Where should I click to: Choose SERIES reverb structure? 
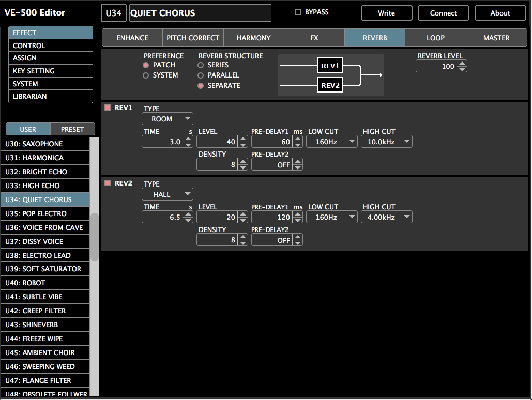pos(201,65)
